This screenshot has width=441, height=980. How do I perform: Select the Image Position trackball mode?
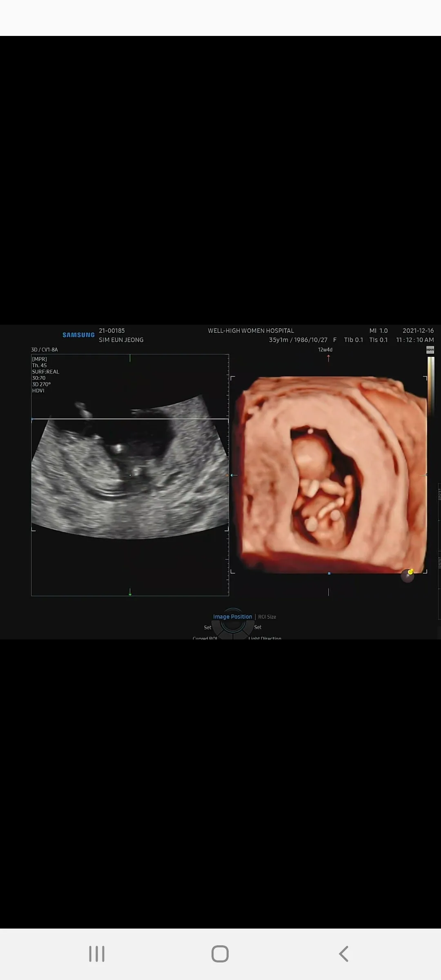coord(232,617)
